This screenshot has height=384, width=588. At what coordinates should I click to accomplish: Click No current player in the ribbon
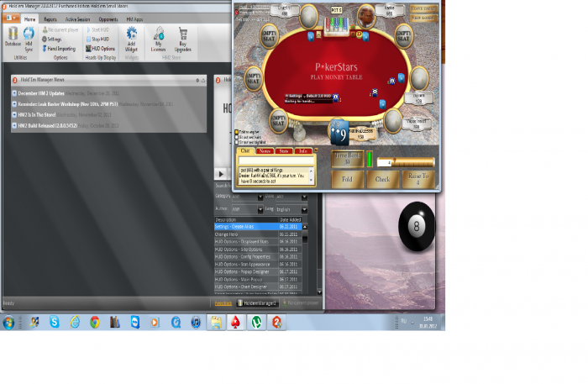point(60,29)
